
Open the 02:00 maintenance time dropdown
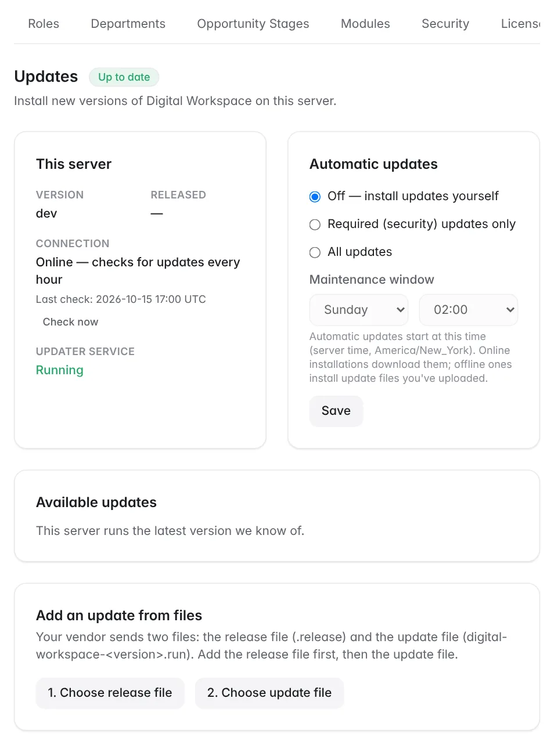[x=469, y=310]
